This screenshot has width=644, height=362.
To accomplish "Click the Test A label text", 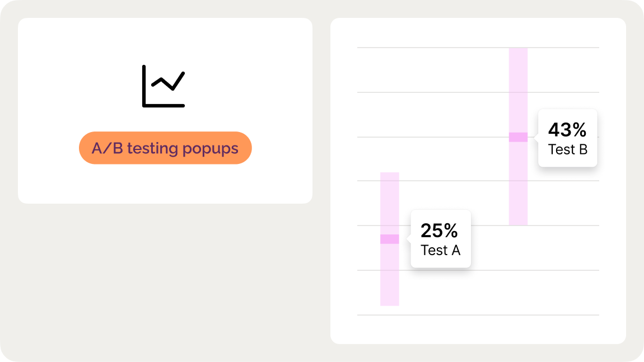I will pyautogui.click(x=440, y=250).
